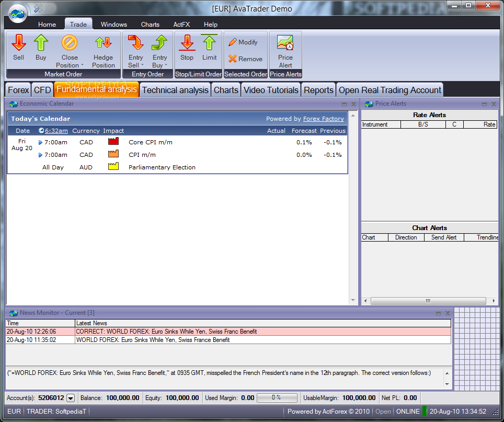Click the Instrument column header in Rate Alerts
The width and height of the screenshot is (504, 422).
tap(381, 124)
